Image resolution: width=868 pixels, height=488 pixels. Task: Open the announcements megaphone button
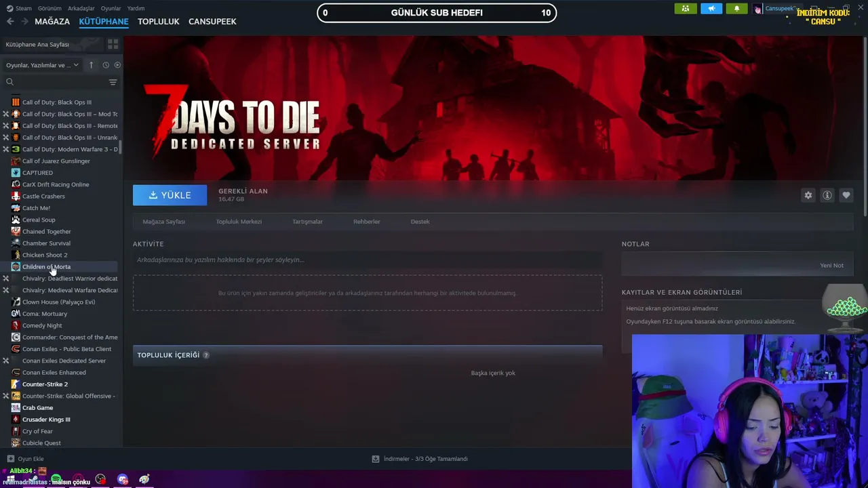pos(711,9)
